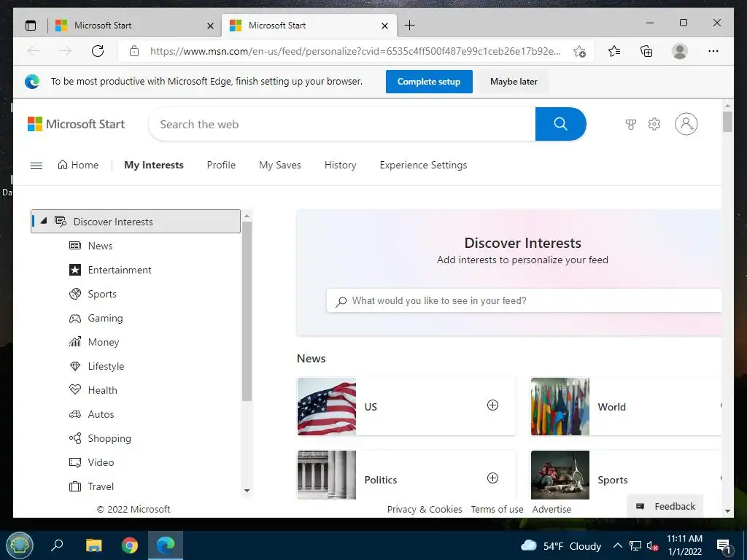This screenshot has width=747, height=560.
Task: Open the Experience Settings tab
Action: (424, 165)
